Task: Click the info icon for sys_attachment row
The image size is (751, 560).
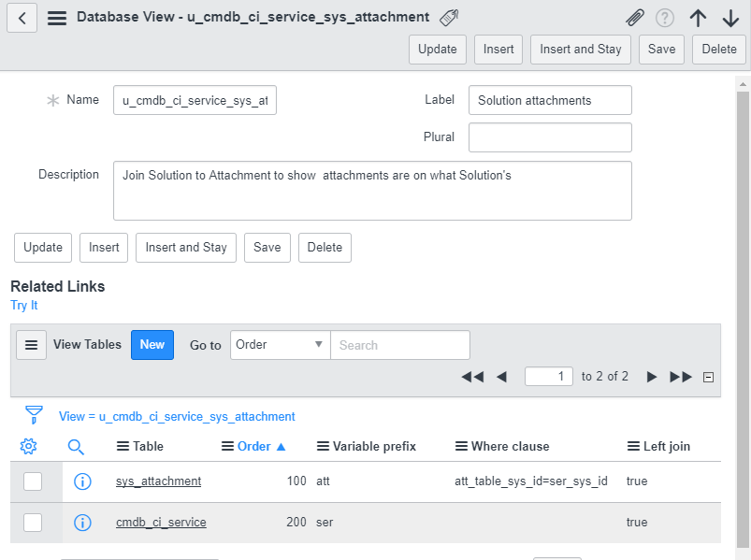Action: 82,481
